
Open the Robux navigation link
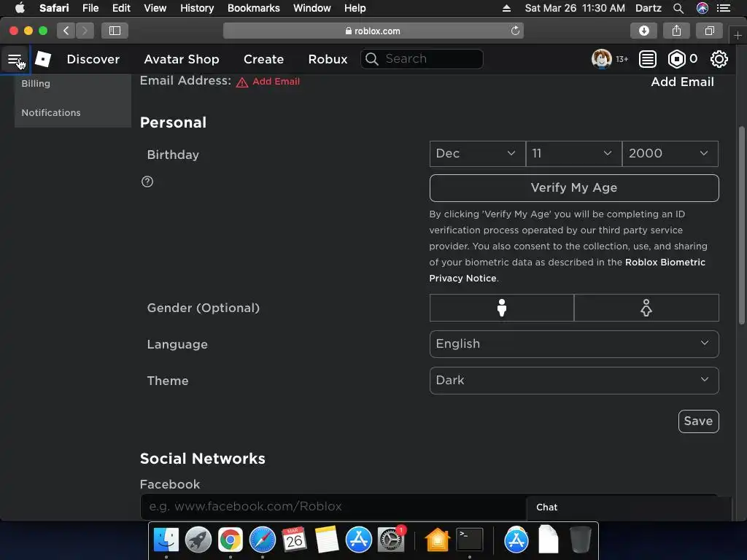(x=328, y=59)
